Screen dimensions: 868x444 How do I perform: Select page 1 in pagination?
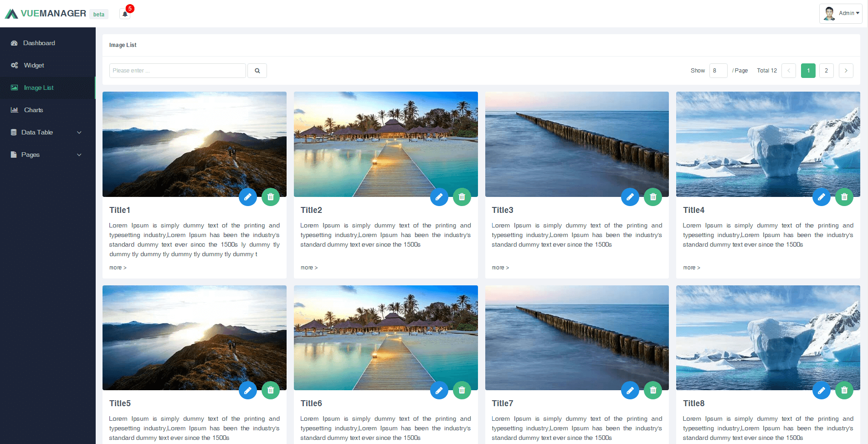808,71
